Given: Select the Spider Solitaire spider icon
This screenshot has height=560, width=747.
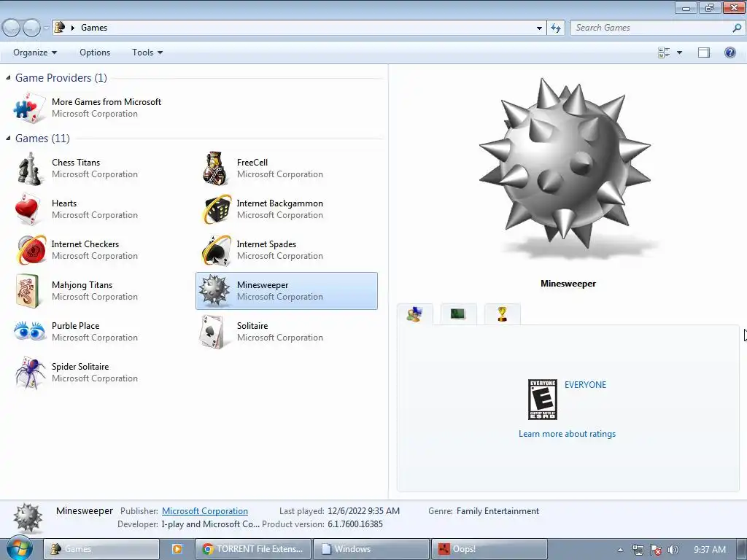Looking at the screenshot, I should pos(31,373).
